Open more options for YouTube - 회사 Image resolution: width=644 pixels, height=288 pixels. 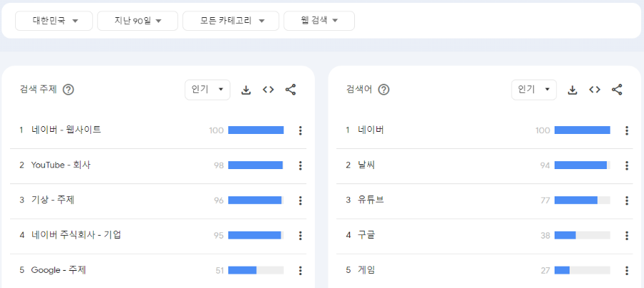[301, 165]
